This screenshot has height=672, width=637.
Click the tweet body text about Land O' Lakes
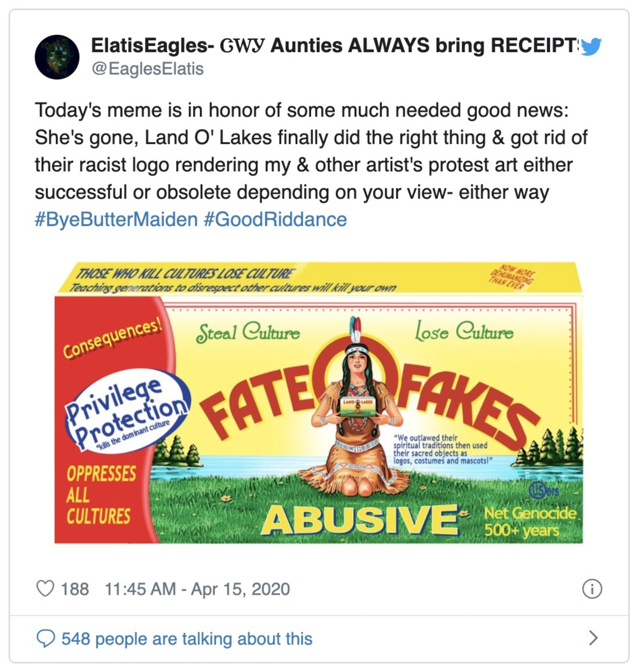(311, 151)
